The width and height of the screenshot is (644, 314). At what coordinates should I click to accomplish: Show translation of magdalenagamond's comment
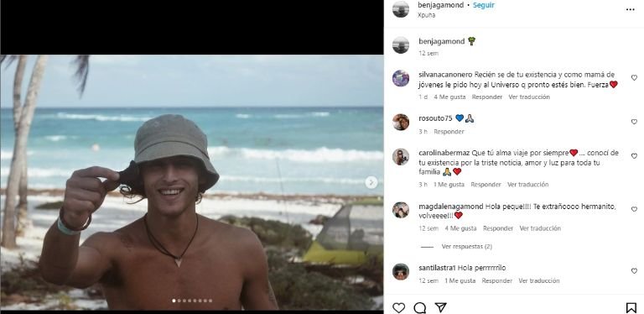[540, 228]
